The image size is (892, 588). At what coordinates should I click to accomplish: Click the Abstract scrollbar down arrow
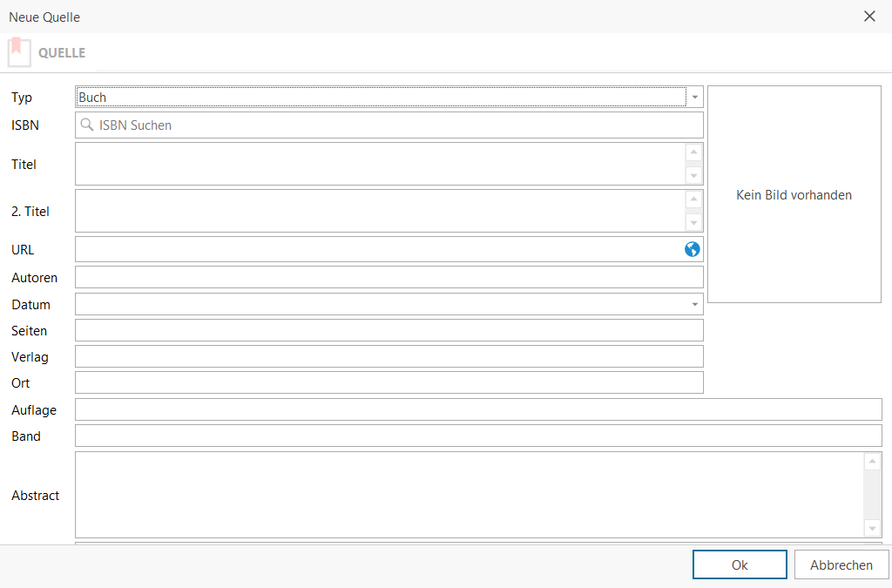point(873,529)
